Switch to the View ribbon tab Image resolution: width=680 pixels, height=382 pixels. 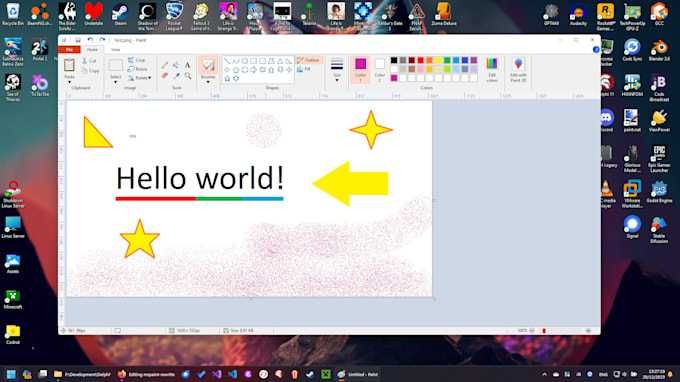coord(115,50)
